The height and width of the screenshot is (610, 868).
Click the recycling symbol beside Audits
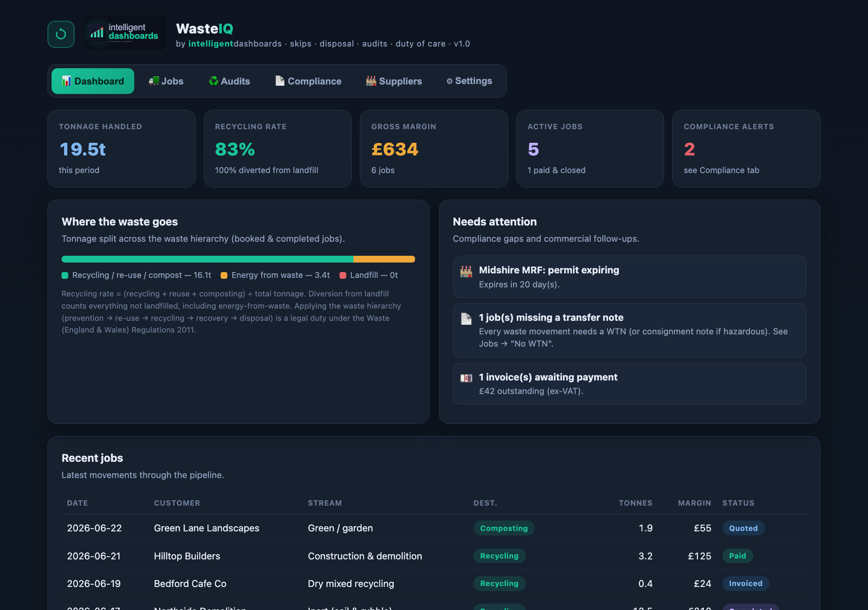[x=213, y=81]
